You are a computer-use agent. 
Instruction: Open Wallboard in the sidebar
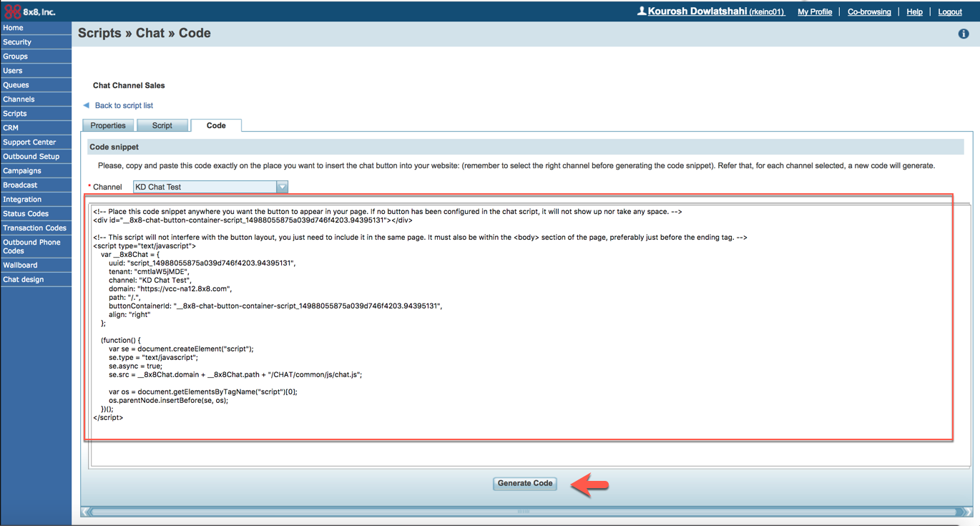tap(36, 266)
